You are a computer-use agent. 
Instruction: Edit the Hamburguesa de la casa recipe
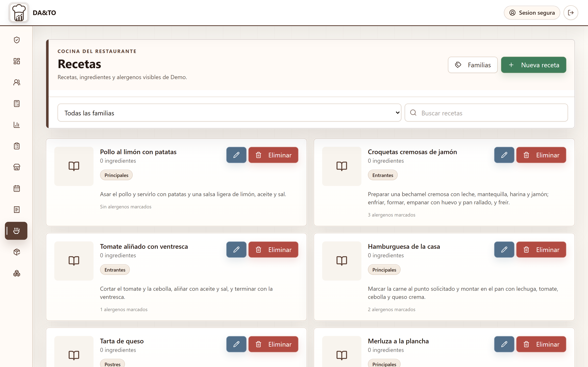[504, 250]
